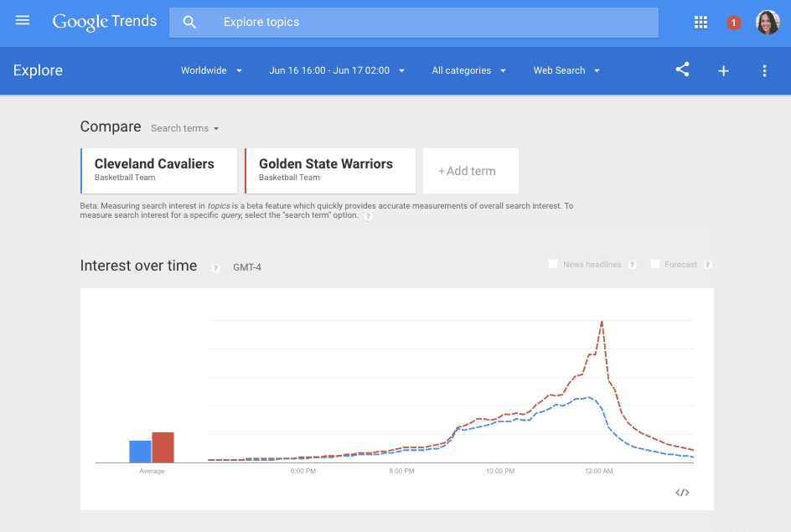Click the share icon
This screenshot has height=532, width=791.
click(682, 70)
